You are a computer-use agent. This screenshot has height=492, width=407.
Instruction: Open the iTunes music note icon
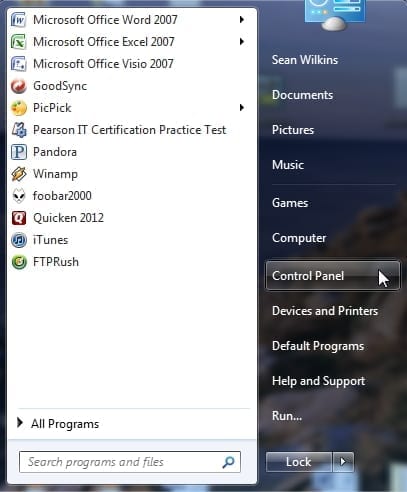[x=19, y=240]
